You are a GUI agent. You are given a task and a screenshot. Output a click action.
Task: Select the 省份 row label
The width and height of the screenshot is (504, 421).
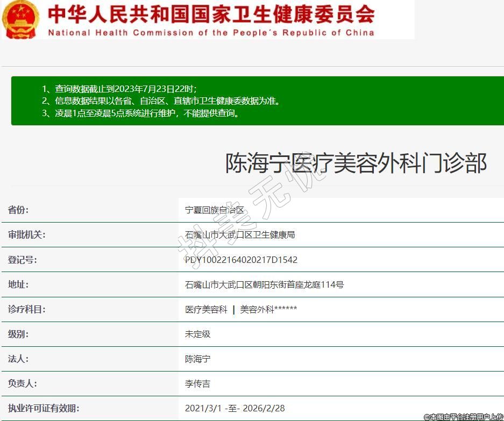point(18,210)
